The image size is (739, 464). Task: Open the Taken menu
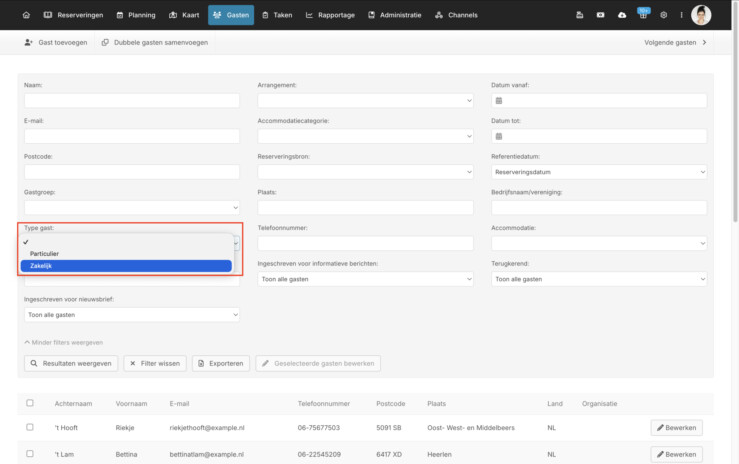tap(277, 15)
